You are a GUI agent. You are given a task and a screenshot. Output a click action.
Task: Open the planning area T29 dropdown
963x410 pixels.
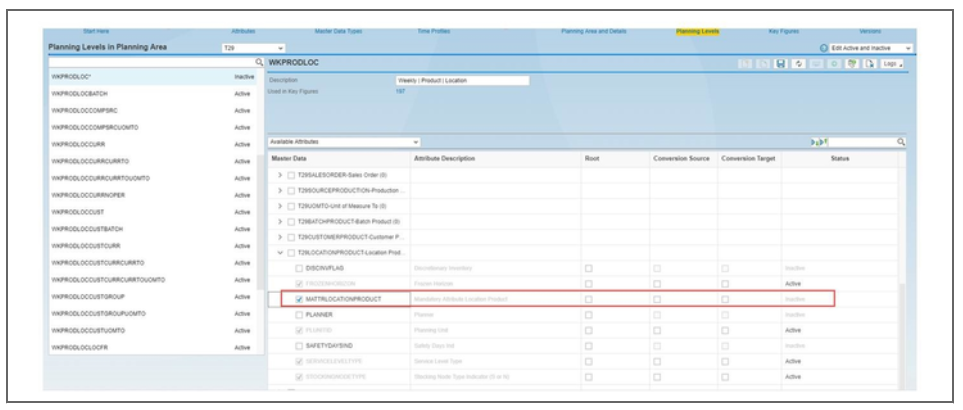pos(254,48)
